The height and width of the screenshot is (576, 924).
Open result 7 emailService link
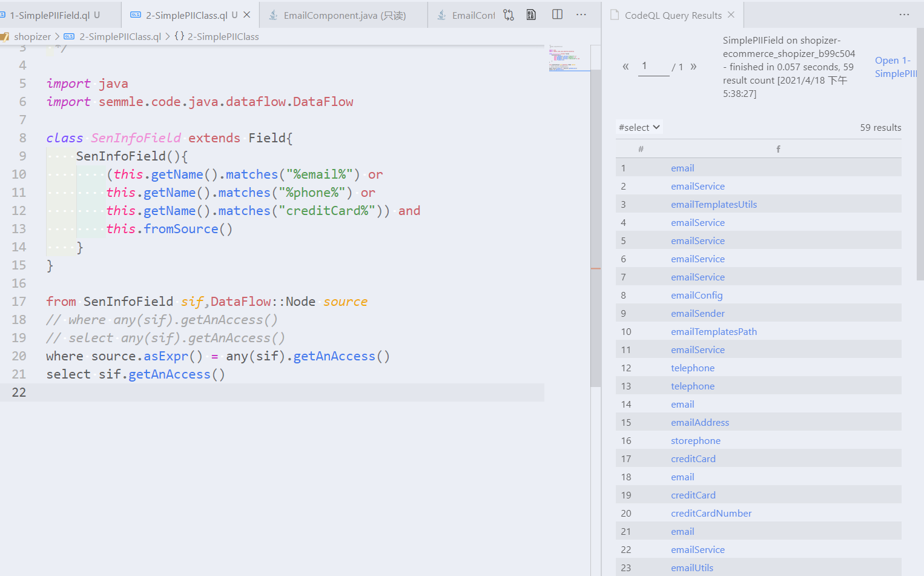[x=698, y=277]
